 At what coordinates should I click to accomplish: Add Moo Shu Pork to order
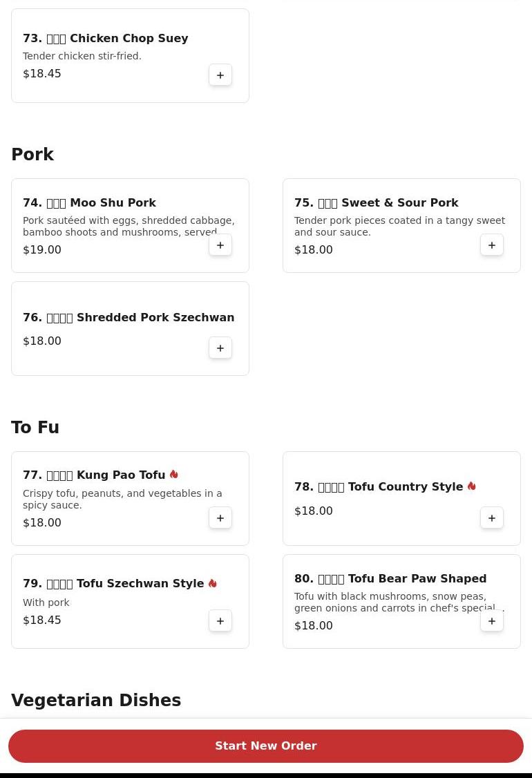(x=220, y=245)
